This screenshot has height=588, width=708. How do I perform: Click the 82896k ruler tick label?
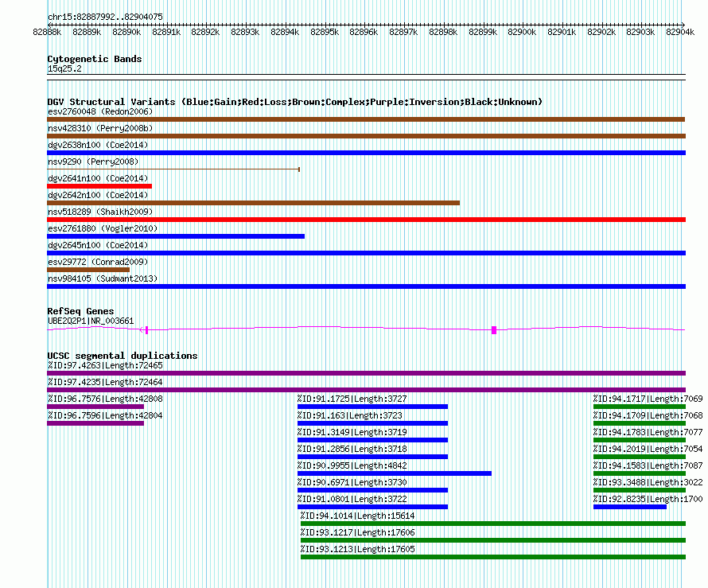[364, 32]
